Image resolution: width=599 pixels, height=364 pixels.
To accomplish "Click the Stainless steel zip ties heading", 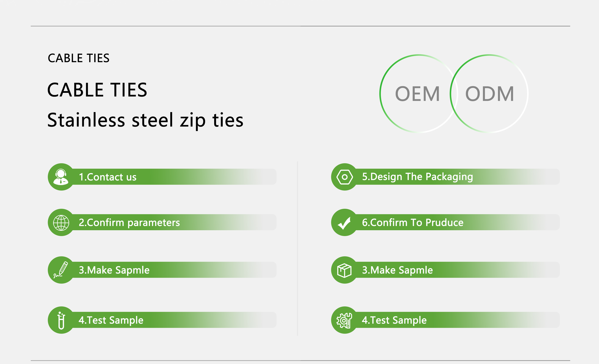I will click(x=145, y=120).
